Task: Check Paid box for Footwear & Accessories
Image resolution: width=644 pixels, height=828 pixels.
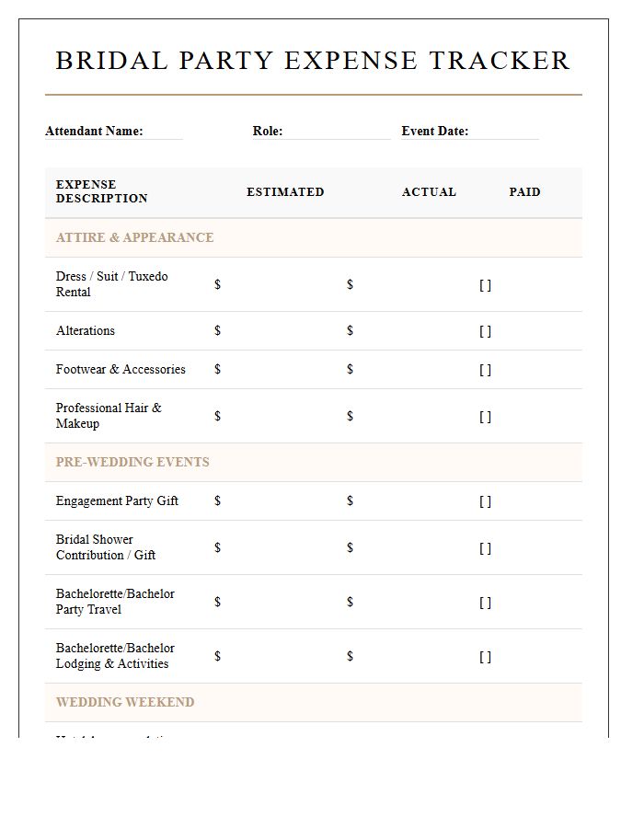Action: click(x=485, y=370)
